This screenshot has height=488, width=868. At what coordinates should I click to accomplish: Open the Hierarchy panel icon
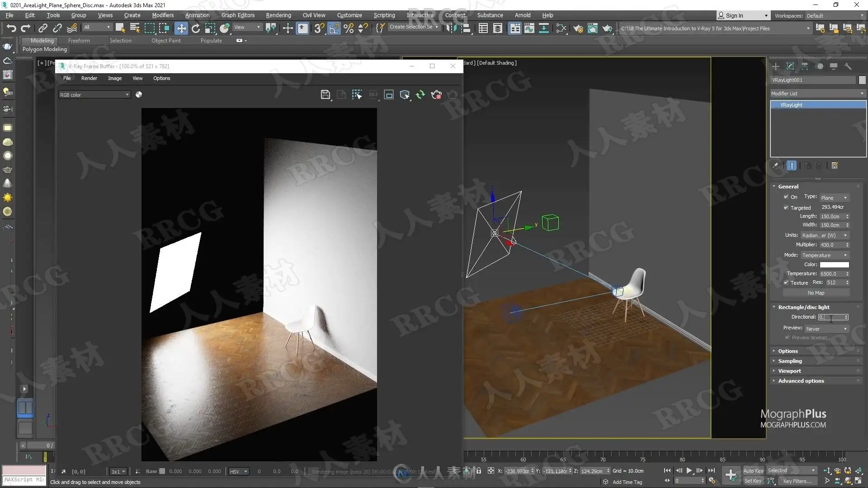[805, 66]
